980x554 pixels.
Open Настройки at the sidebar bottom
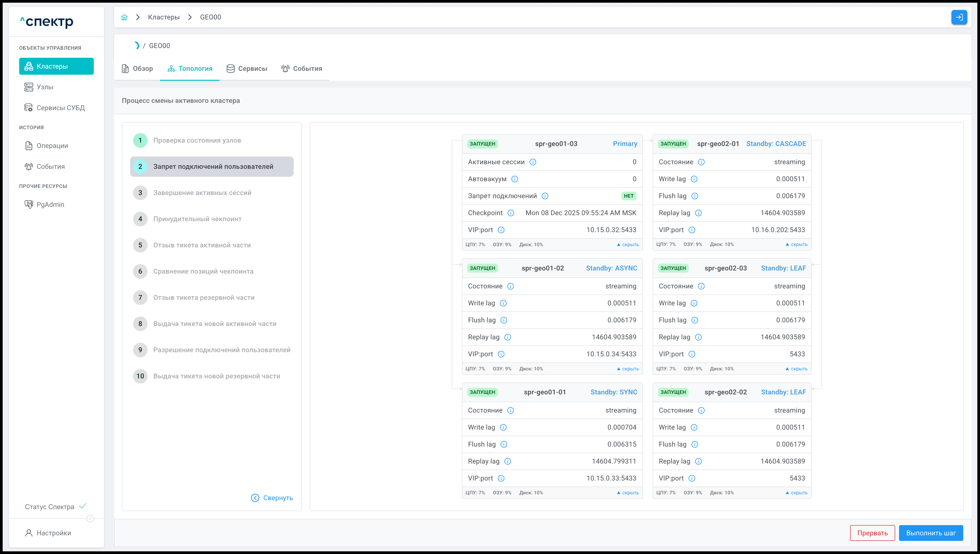tap(53, 533)
